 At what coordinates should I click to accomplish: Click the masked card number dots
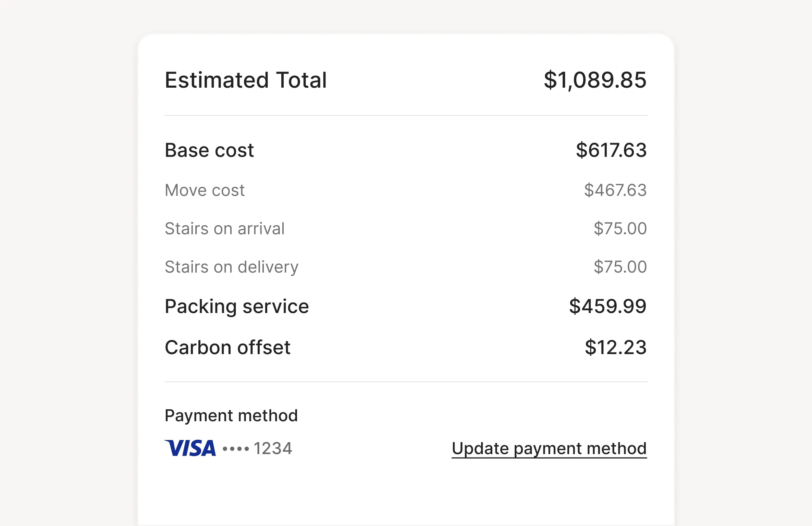pos(236,449)
